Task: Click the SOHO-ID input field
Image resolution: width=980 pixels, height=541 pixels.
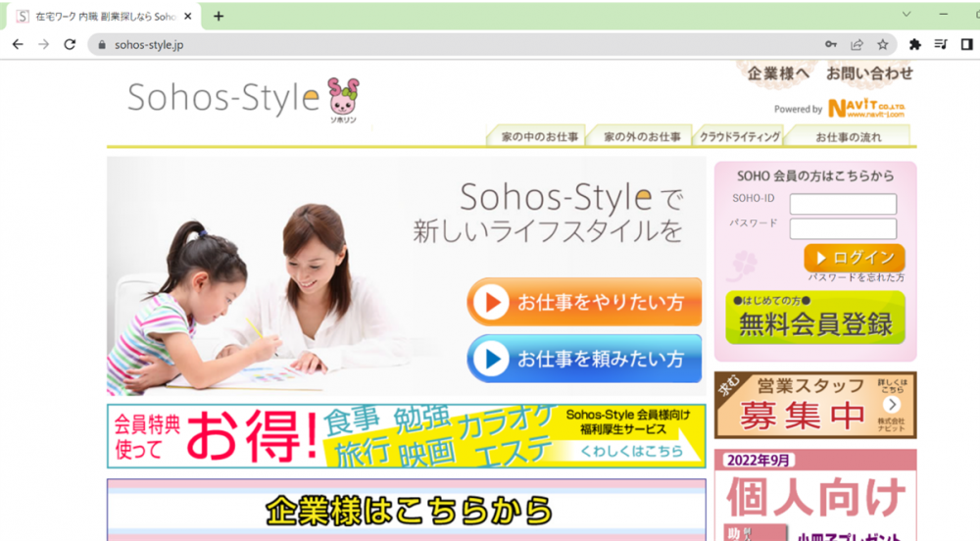Action: [843, 204]
